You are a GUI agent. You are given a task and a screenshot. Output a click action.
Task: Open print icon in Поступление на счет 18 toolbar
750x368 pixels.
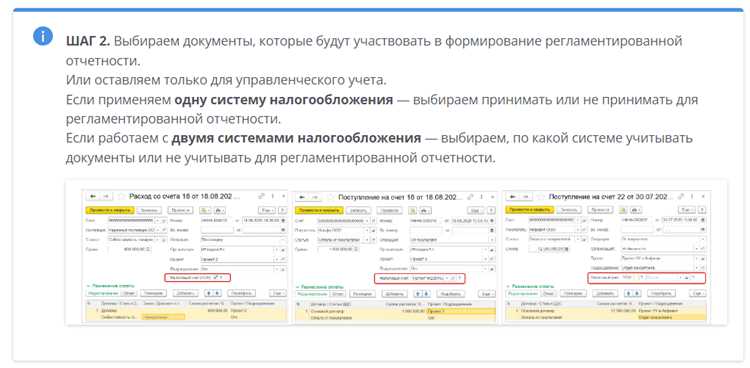coord(425,211)
